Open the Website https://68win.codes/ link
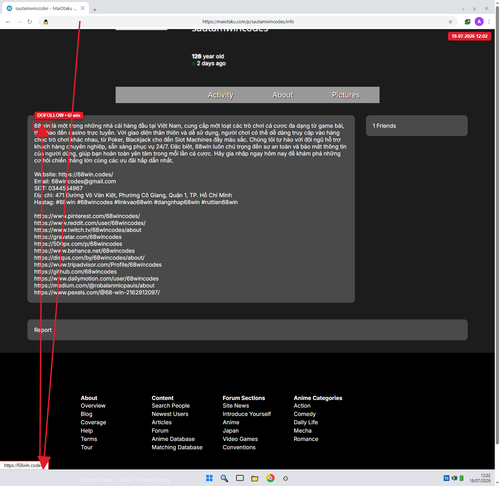 point(86,174)
